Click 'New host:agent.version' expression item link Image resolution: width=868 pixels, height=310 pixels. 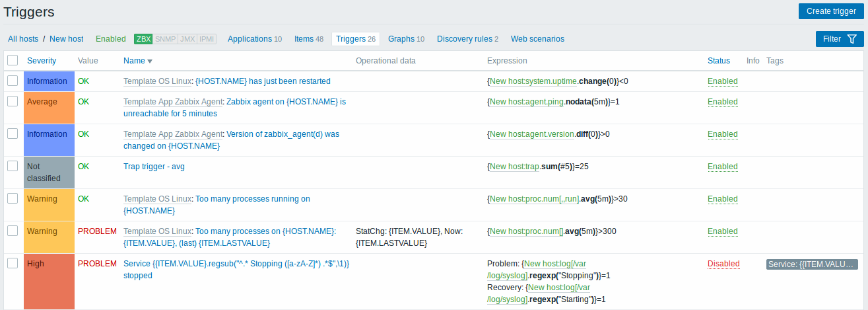coord(532,134)
